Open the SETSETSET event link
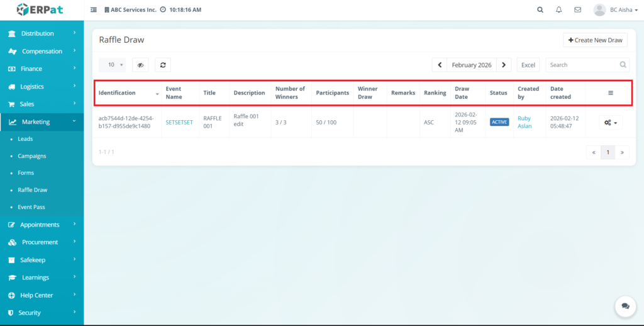644x326 pixels. (180, 122)
